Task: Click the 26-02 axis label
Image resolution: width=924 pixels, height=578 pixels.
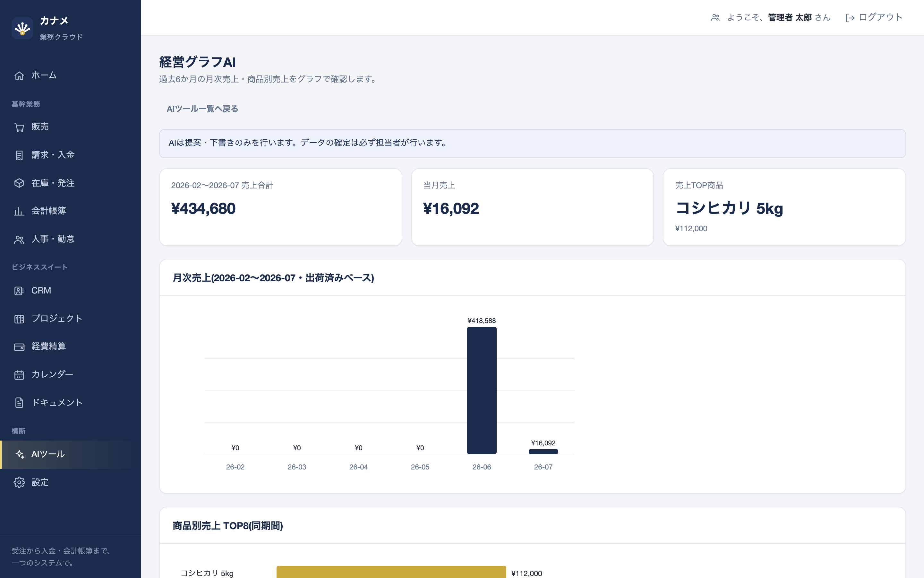Action: point(235,467)
